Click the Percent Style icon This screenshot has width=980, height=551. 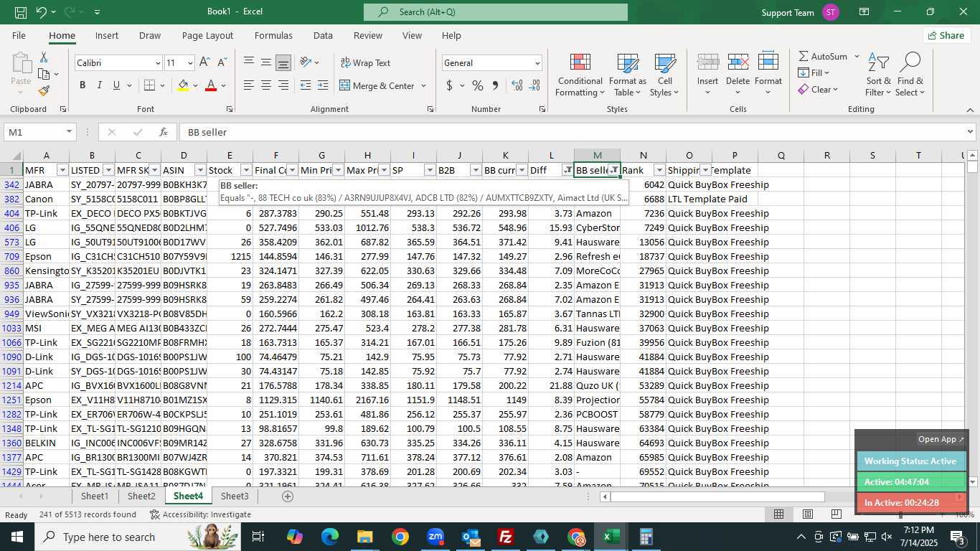click(478, 85)
